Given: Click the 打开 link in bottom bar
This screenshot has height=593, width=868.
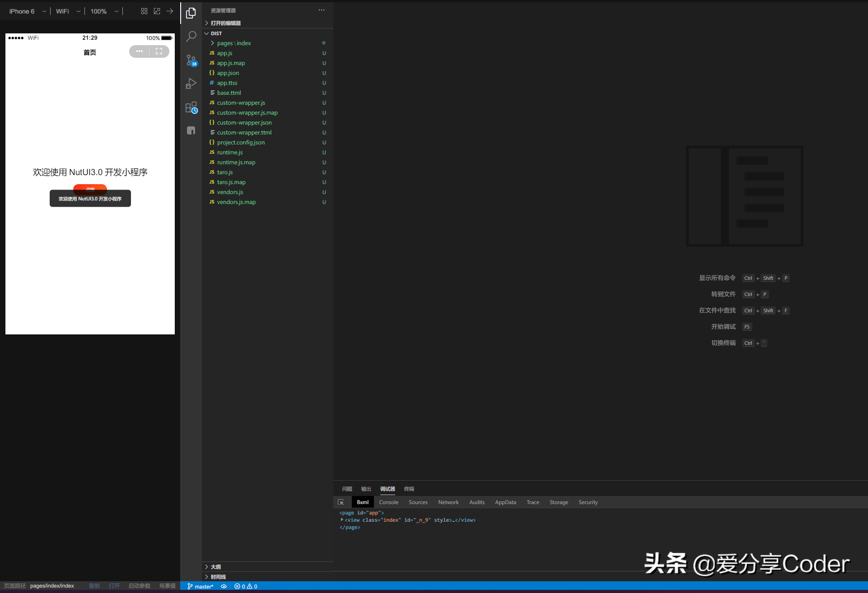Looking at the screenshot, I should click(114, 586).
